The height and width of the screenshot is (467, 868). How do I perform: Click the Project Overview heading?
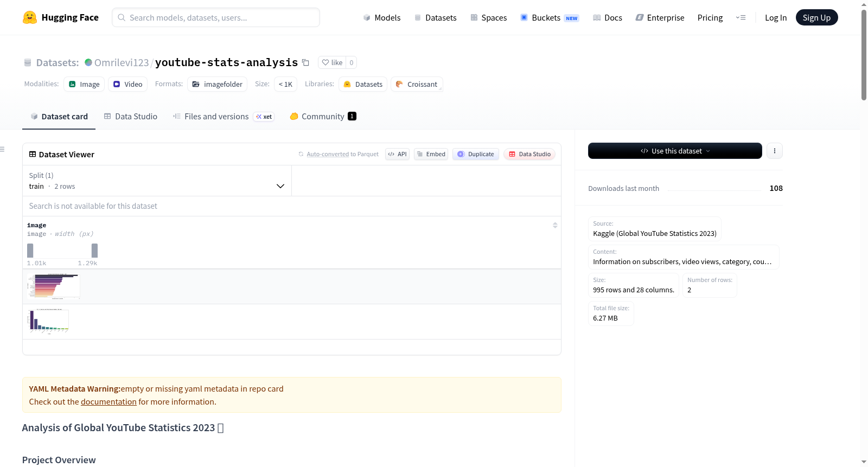click(x=59, y=460)
